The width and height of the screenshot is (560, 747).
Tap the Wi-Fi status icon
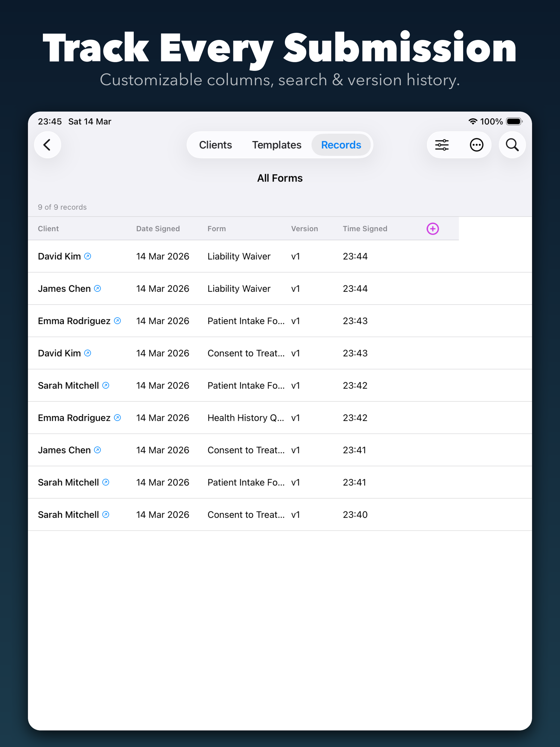click(473, 122)
